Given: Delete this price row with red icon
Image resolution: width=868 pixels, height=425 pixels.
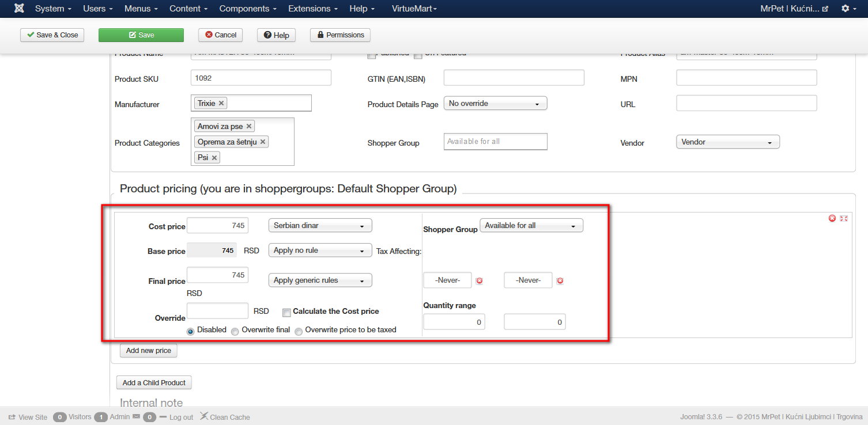Looking at the screenshot, I should 832,218.
